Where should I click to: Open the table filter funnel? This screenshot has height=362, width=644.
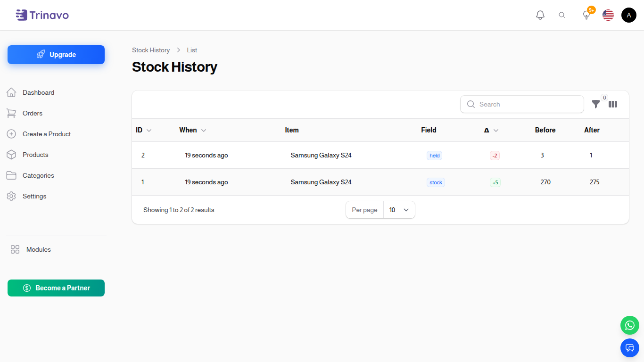[x=596, y=104]
